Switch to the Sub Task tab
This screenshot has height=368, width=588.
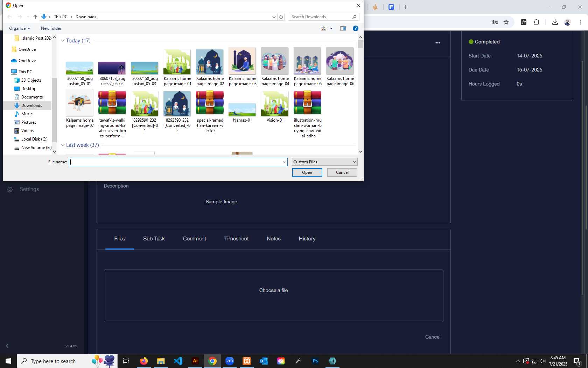pos(154,239)
